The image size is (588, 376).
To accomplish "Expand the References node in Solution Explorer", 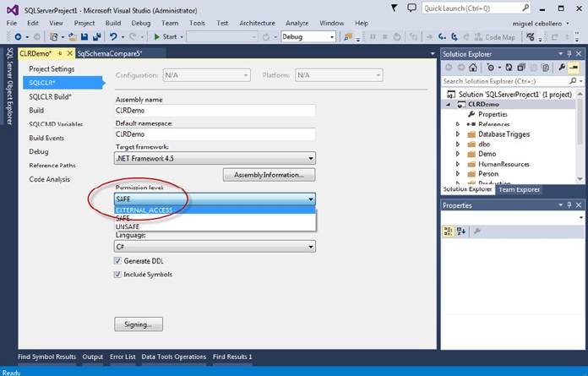I will pyautogui.click(x=458, y=123).
